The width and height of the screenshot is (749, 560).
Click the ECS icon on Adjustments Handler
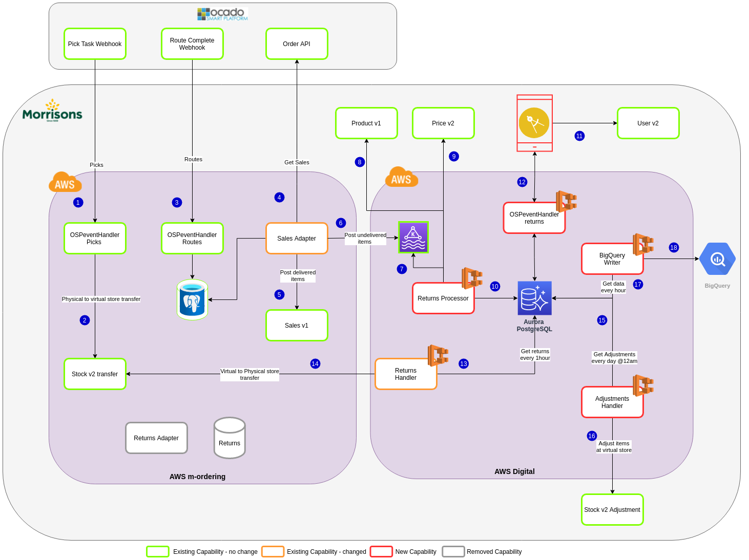[x=643, y=385]
